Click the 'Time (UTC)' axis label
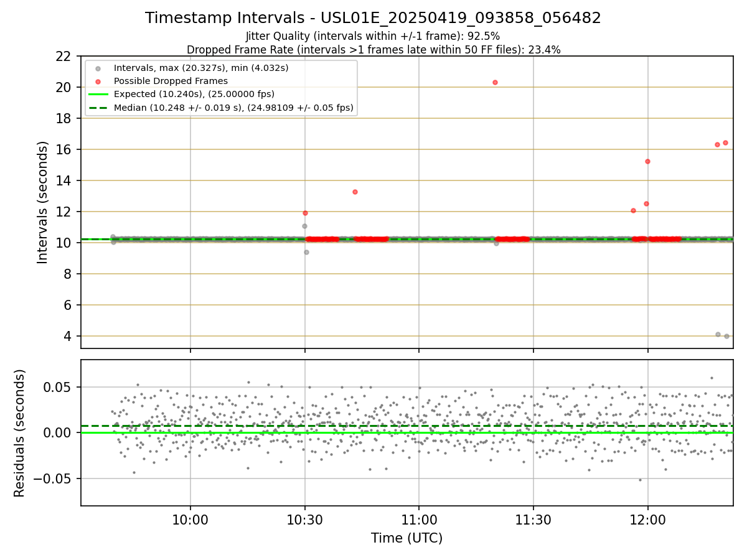 (406, 538)
